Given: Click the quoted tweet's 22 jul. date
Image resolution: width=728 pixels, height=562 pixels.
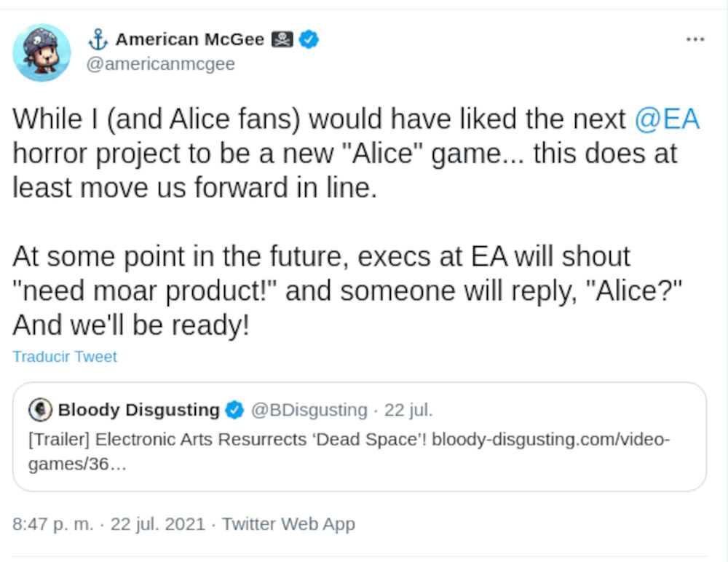Looking at the screenshot, I should coord(408,411).
